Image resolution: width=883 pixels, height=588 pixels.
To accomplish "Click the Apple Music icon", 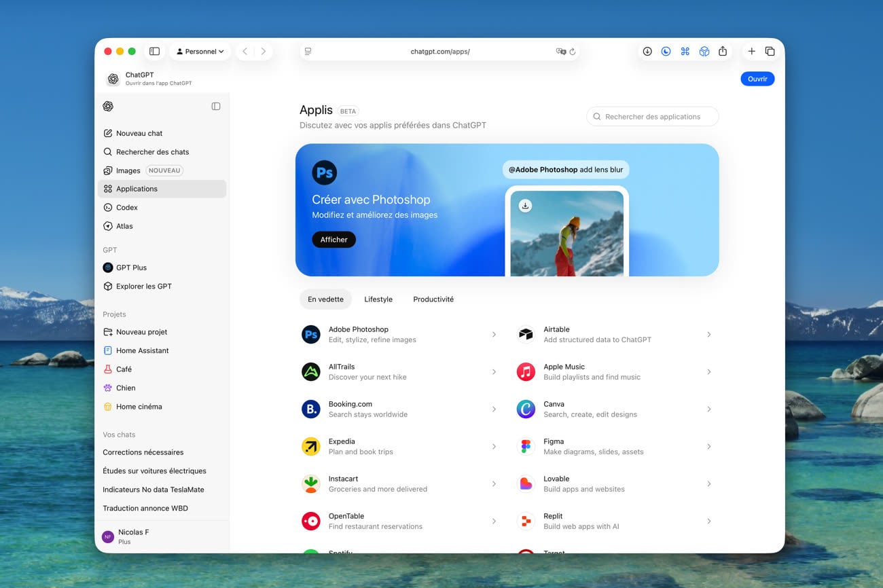I will 526,371.
